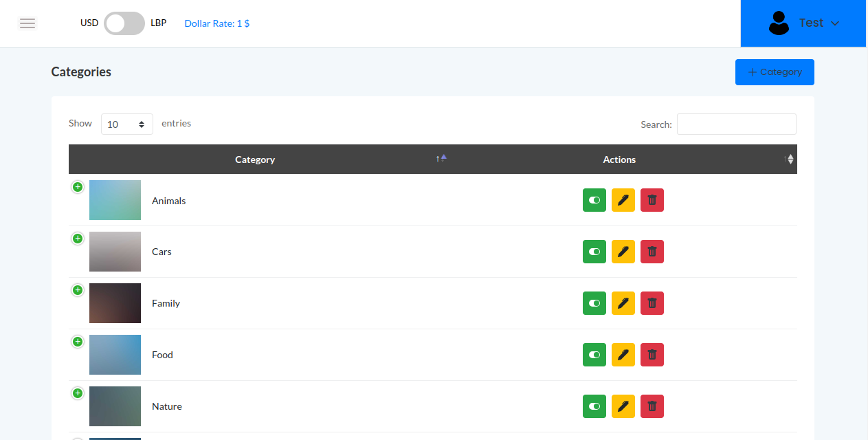Open the hamburger sidebar menu

(x=27, y=23)
